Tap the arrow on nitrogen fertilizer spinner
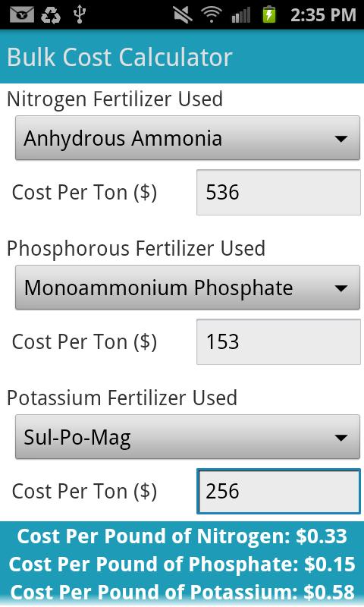The height and width of the screenshot is (607, 364). (x=340, y=139)
